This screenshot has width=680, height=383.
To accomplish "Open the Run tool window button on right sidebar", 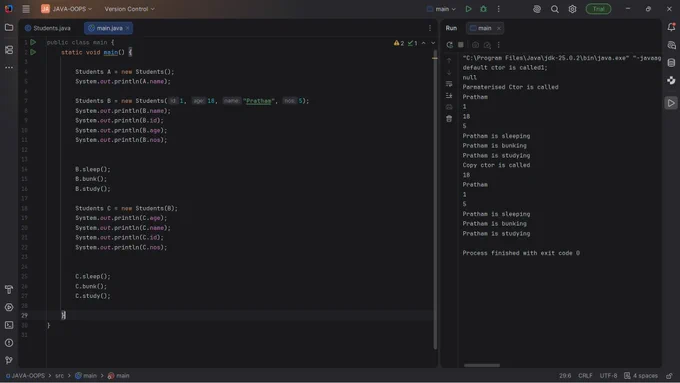I will 671,103.
